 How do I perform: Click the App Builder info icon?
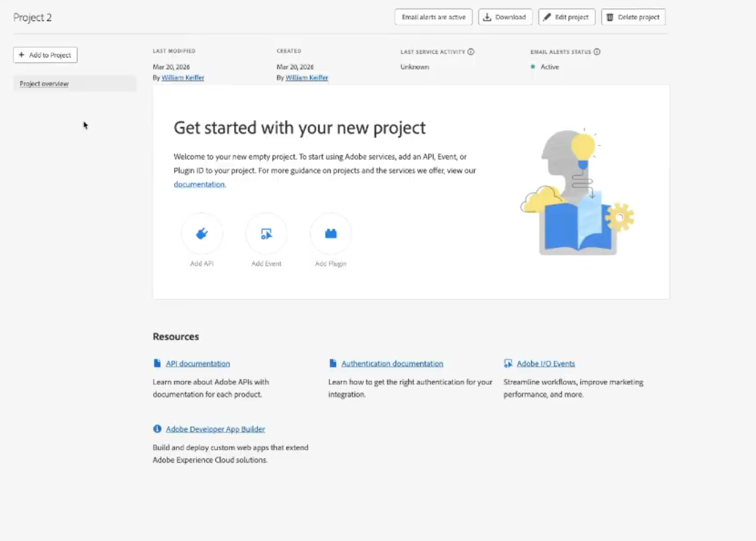pos(157,429)
